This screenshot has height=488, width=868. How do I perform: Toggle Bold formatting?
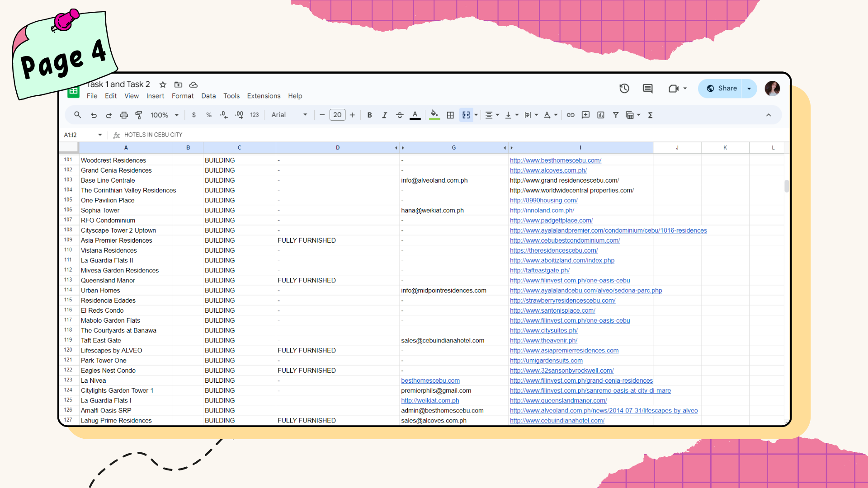pos(369,115)
